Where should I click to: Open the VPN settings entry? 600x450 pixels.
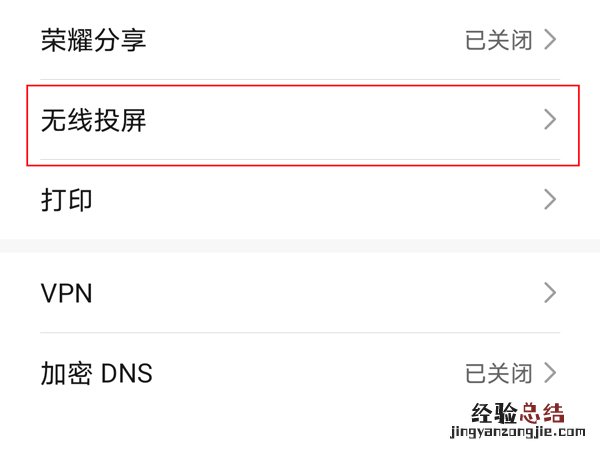click(x=67, y=293)
